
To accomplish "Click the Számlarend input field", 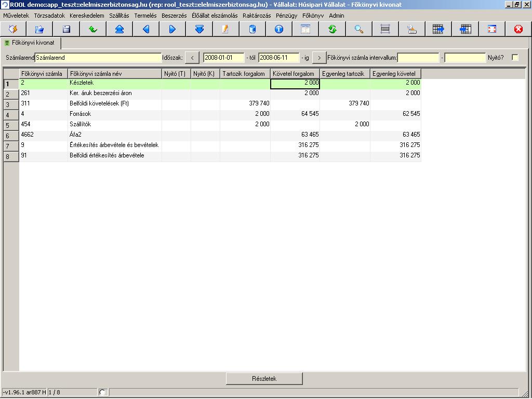I will click(x=98, y=58).
